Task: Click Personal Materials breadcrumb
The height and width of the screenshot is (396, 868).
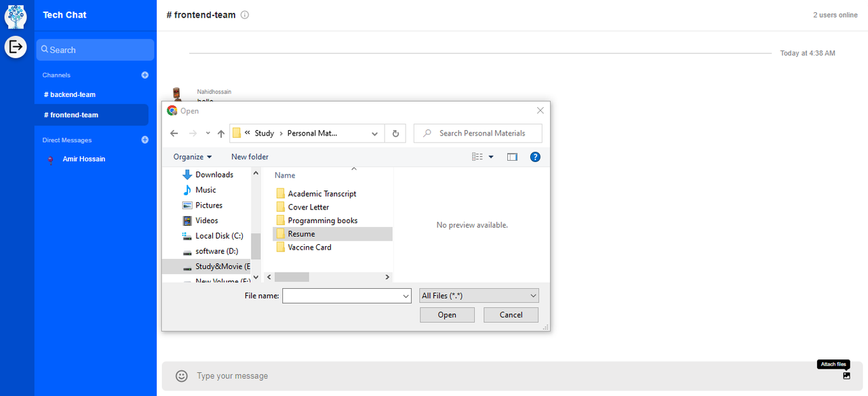Action: 312,134
